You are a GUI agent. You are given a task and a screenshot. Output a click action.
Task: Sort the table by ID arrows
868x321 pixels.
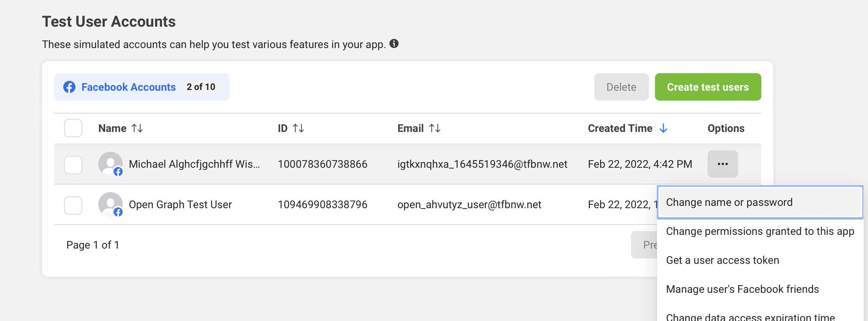coord(298,128)
